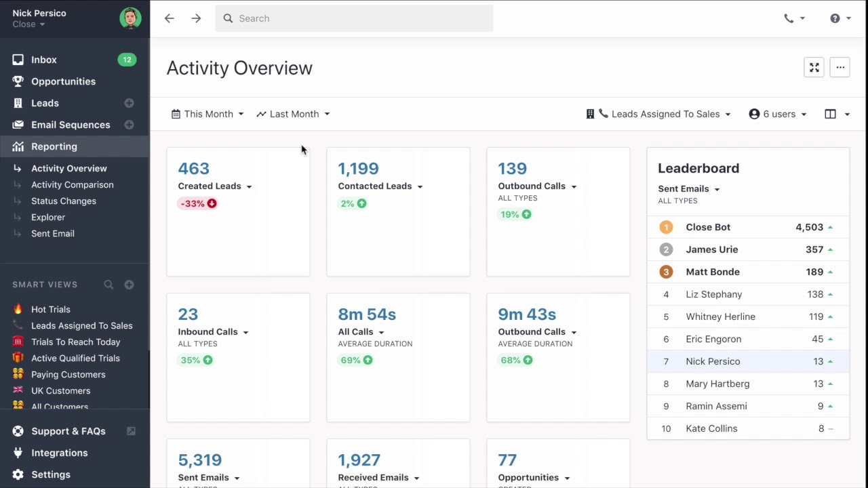Click inside the Search field
868x488 pixels.
354,18
